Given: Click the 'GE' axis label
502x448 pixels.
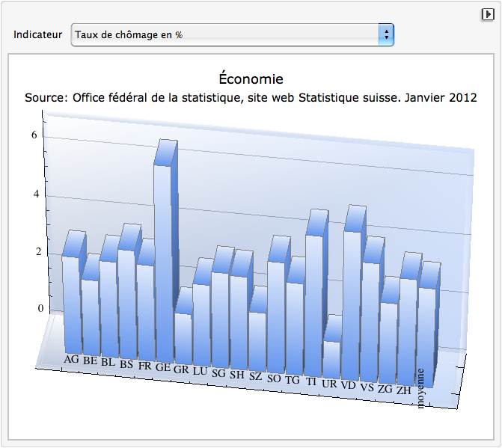Looking at the screenshot, I should click(163, 367).
